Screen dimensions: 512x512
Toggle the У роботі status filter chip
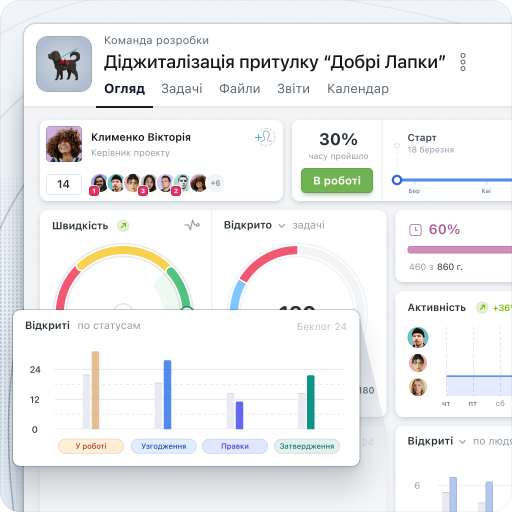click(x=91, y=446)
